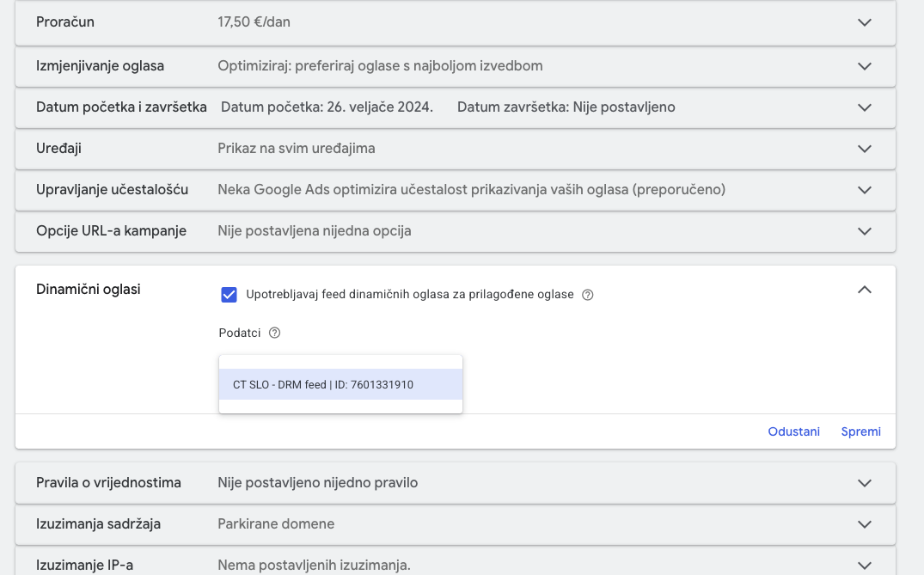Expand Pravila o vrijednostima chevron
924x575 pixels.
pyautogui.click(x=865, y=483)
